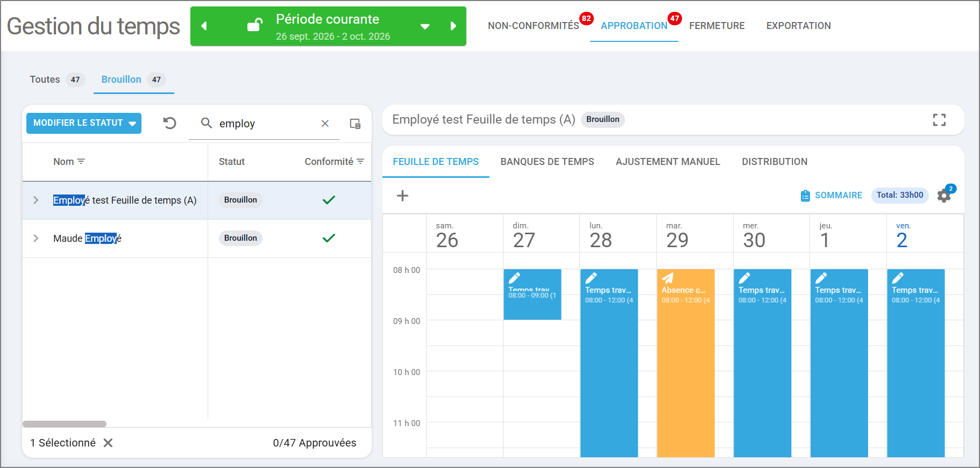Open the Fermeture tab
980x468 pixels.
tap(716, 26)
